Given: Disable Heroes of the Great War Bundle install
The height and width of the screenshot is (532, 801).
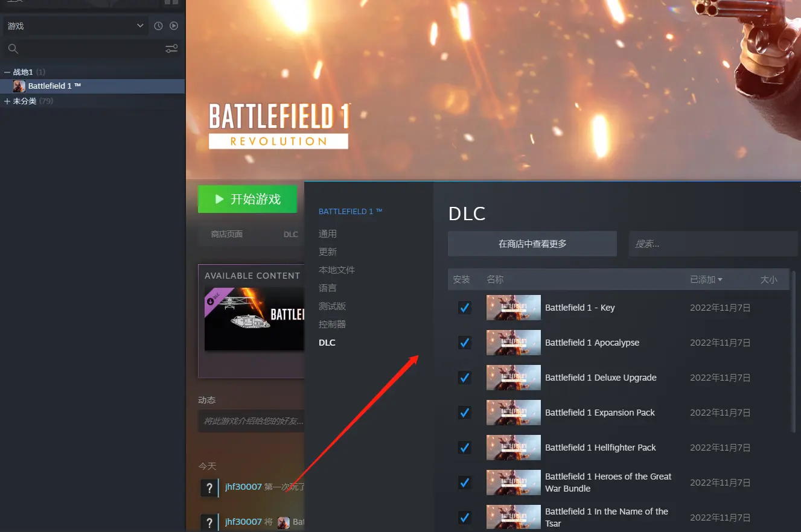Looking at the screenshot, I should tap(465, 483).
